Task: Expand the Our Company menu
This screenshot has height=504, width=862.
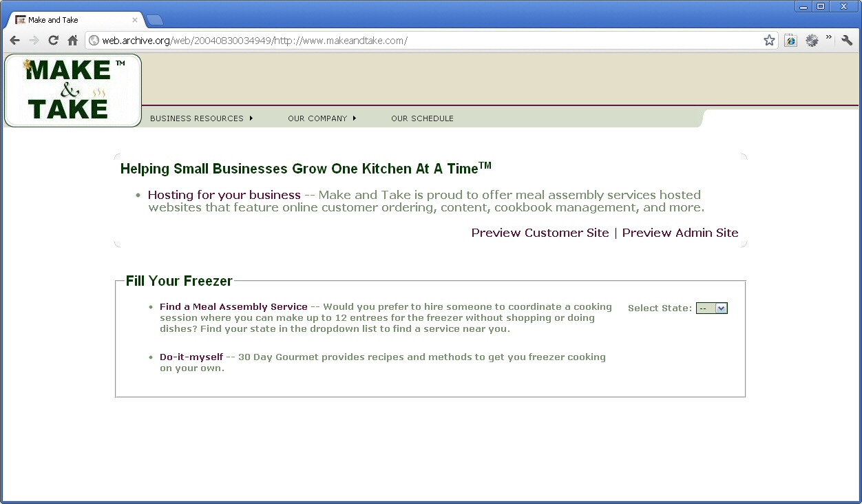Action: point(322,118)
